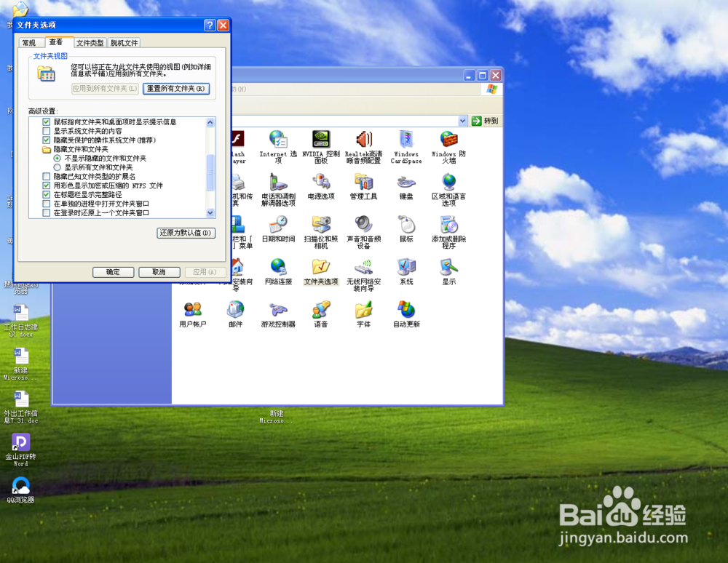Close the 文件夹选项 dialog
The image size is (728, 563).
coord(223,25)
